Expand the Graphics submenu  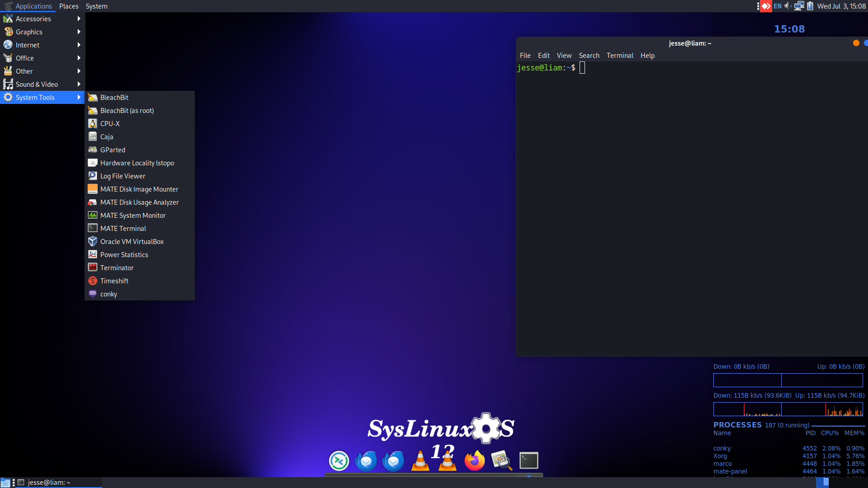coord(42,32)
